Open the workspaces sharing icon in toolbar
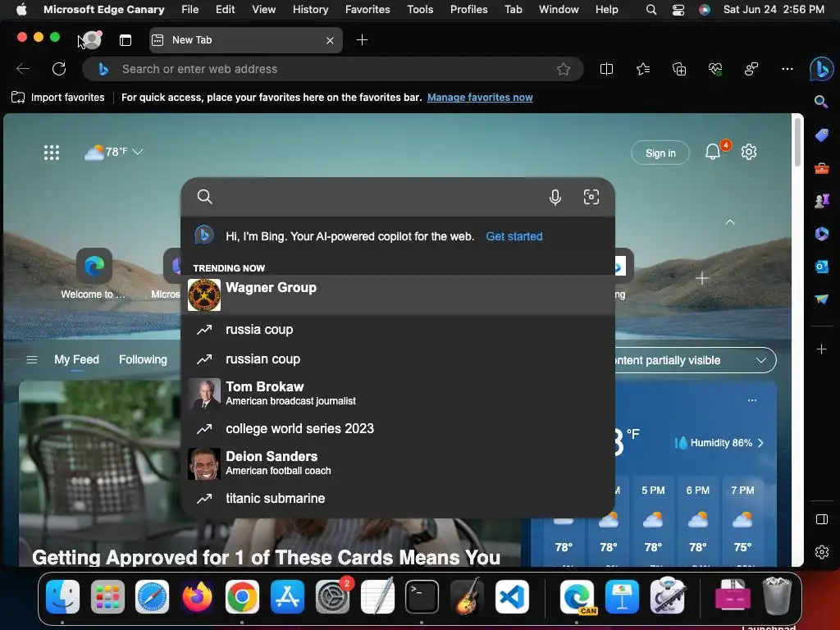Screen dimensions: 840x630 pyautogui.click(x=751, y=69)
